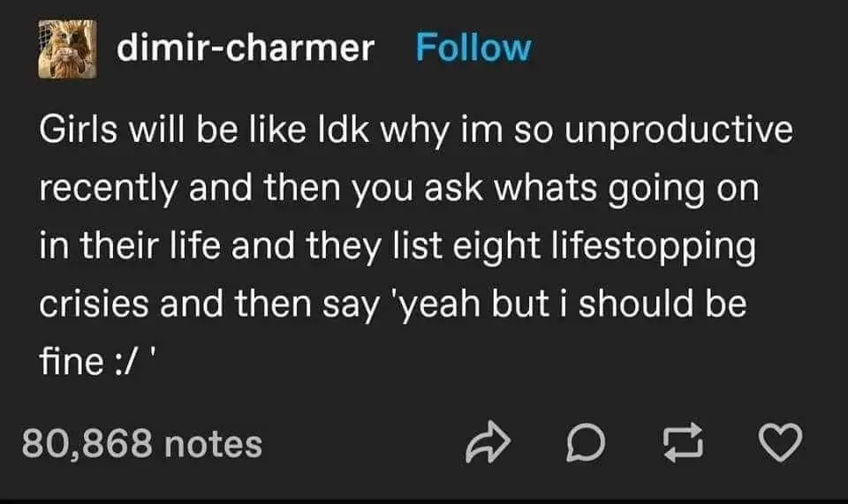Click the word 'recently' in the post

click(x=108, y=189)
